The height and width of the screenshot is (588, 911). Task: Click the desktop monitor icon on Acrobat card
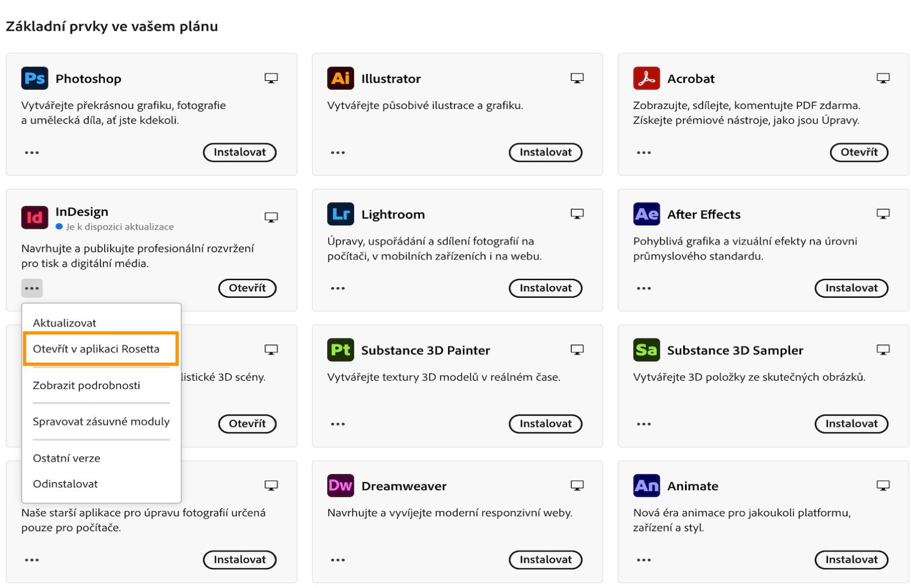point(883,78)
